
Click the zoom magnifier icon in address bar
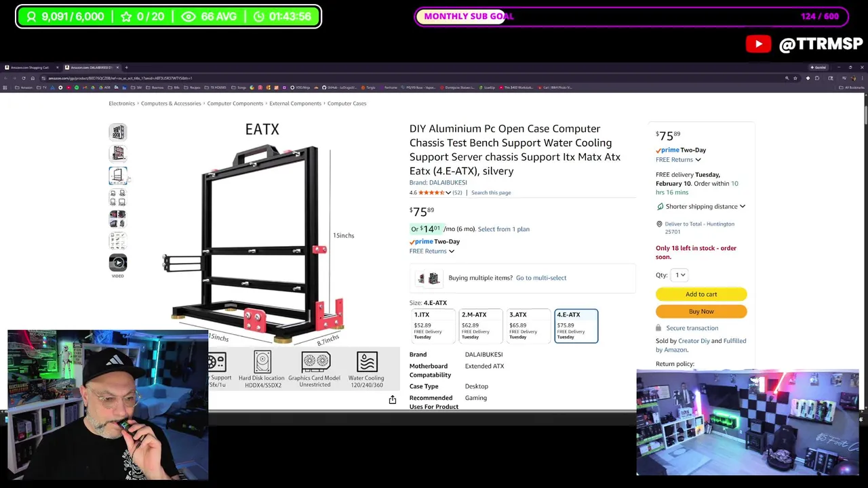tap(787, 78)
